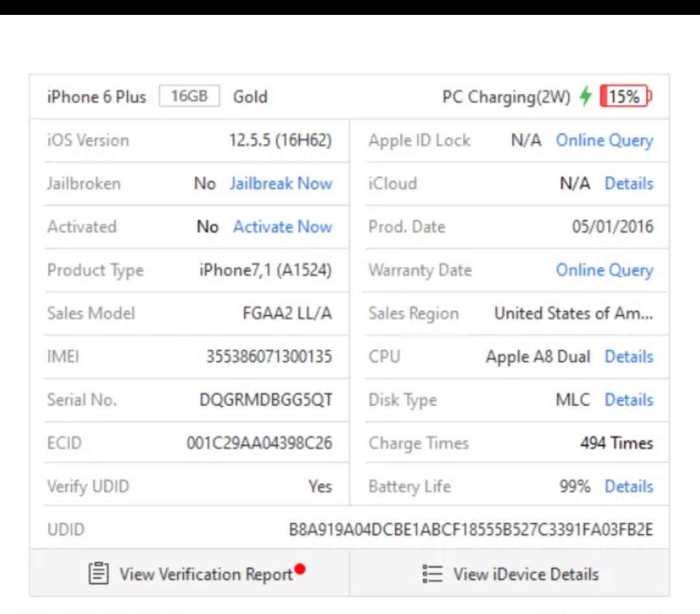
Task: Click the Serial No. label
Action: [x=82, y=400]
